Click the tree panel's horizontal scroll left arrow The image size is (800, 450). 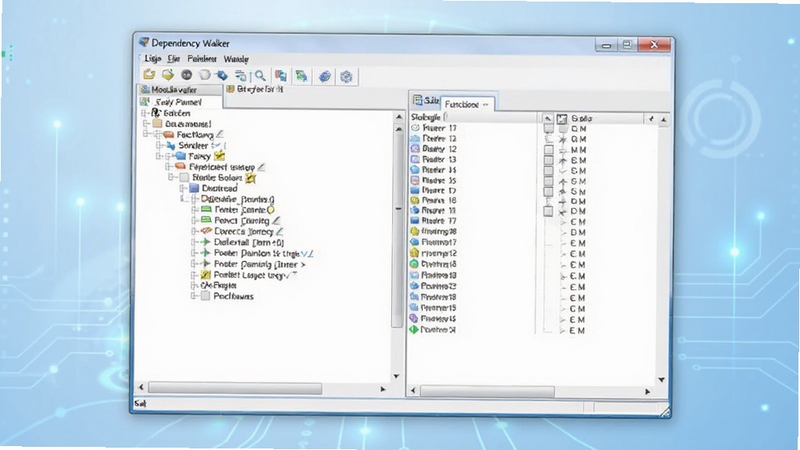(141, 388)
